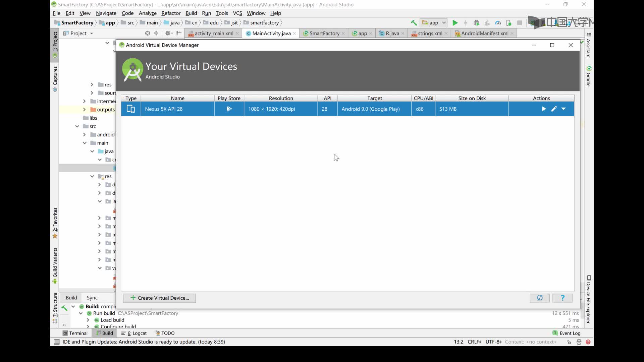Screen dimensions: 644x362
Task: Toggle the Build Variants side tab
Action: [x=55, y=265]
